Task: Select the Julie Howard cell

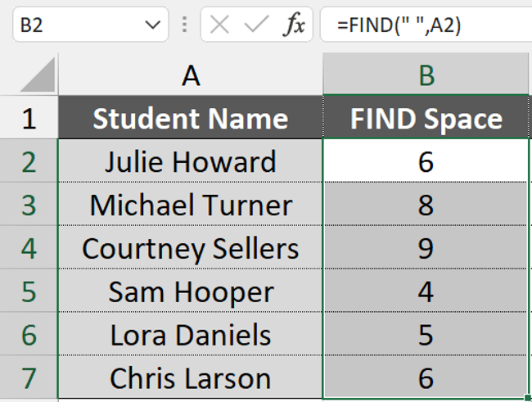Action: tap(191, 161)
